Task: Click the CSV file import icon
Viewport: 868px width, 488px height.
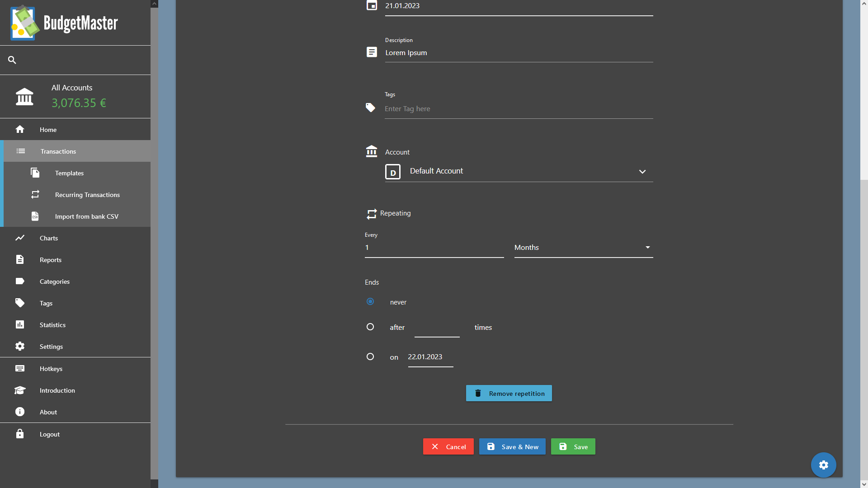Action: [x=35, y=216]
